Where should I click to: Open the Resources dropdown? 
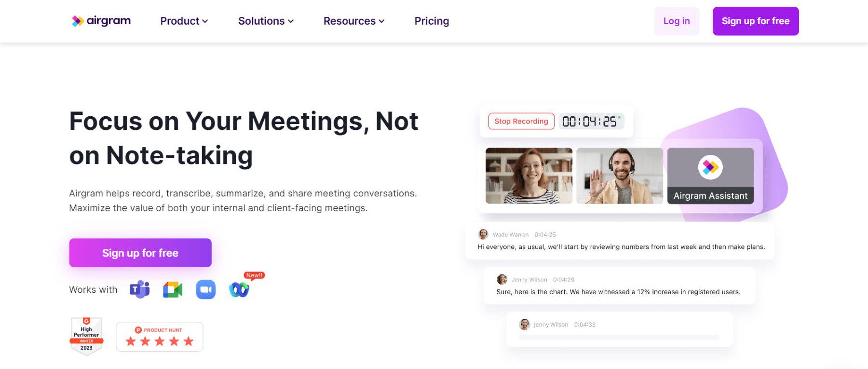(353, 21)
